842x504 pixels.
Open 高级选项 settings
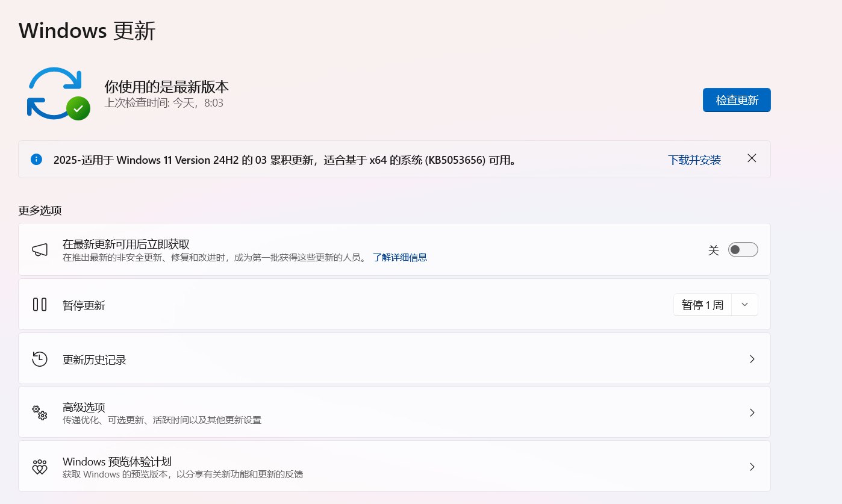click(x=394, y=412)
